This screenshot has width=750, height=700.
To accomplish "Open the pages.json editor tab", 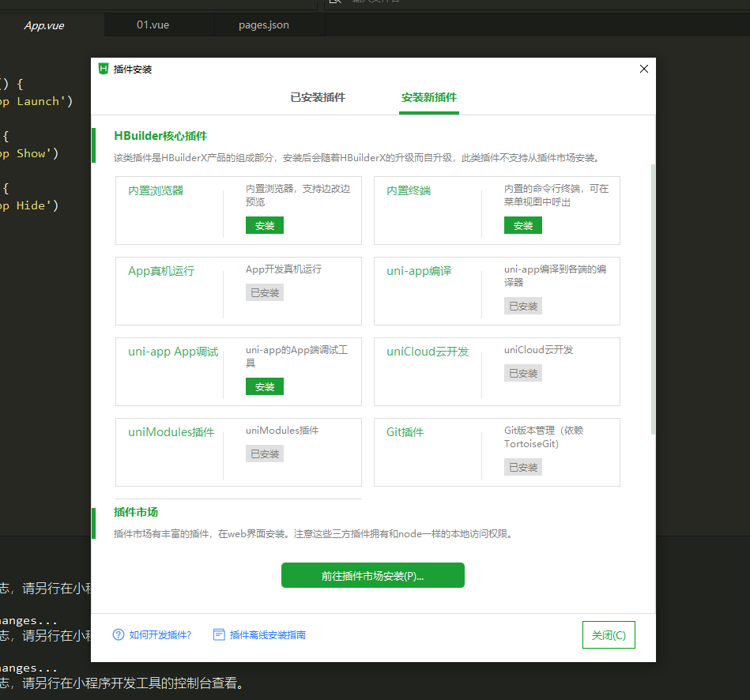I will coord(263,24).
